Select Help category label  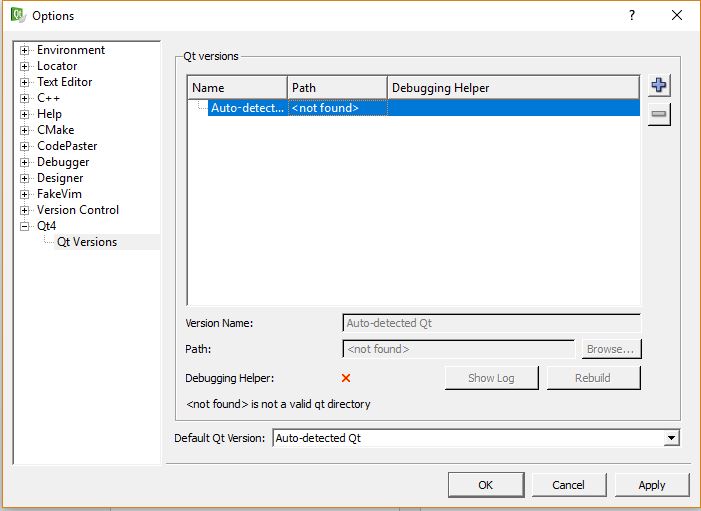coord(49,114)
